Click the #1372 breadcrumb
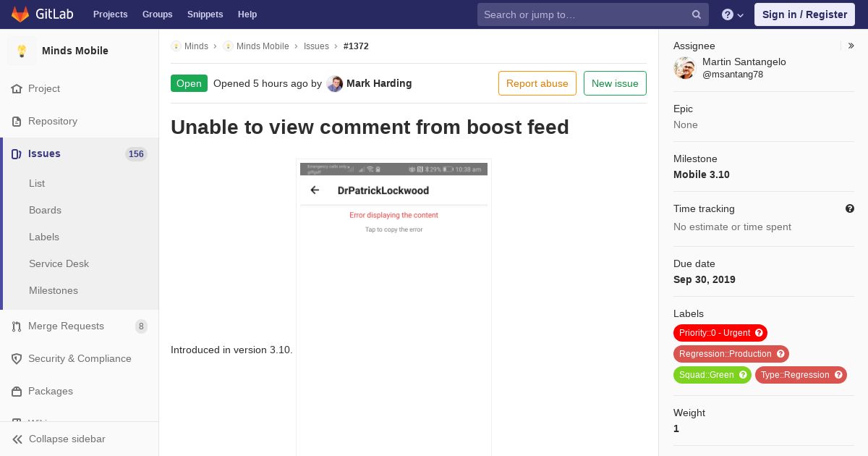Image resolution: width=868 pixels, height=456 pixels. (x=356, y=46)
